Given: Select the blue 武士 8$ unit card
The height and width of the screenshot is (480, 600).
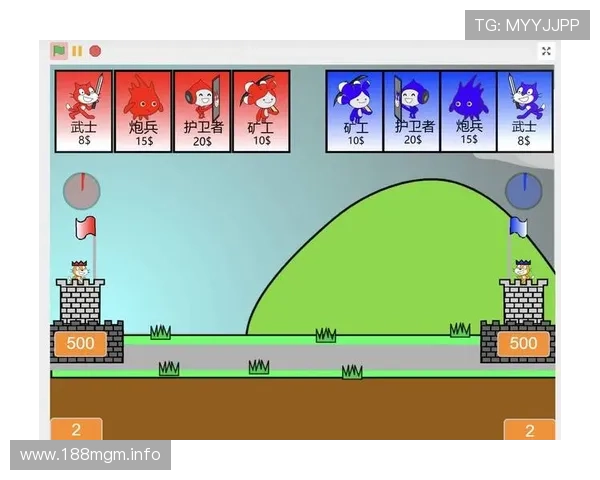Looking at the screenshot, I should (525, 110).
